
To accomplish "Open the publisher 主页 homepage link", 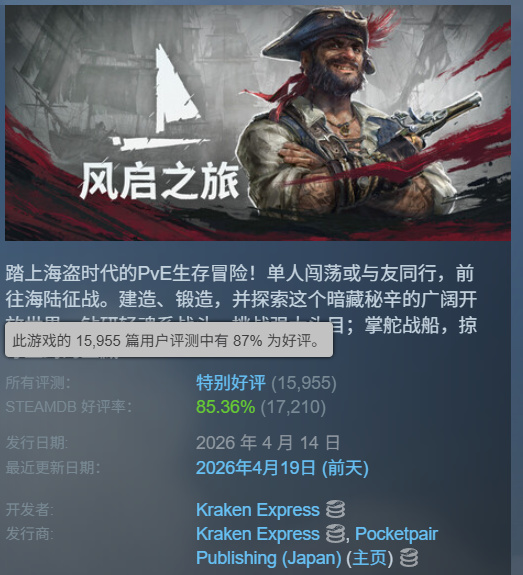I will [370, 558].
